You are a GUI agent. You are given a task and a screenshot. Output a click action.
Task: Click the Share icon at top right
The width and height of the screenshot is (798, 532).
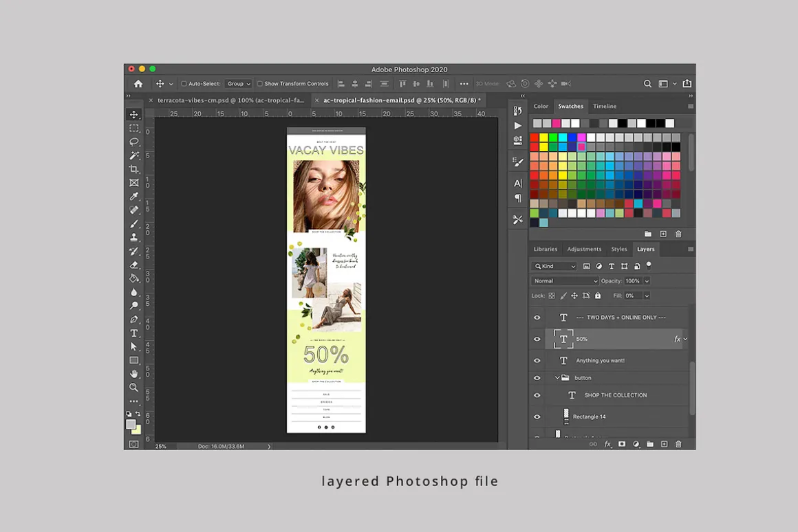687,83
